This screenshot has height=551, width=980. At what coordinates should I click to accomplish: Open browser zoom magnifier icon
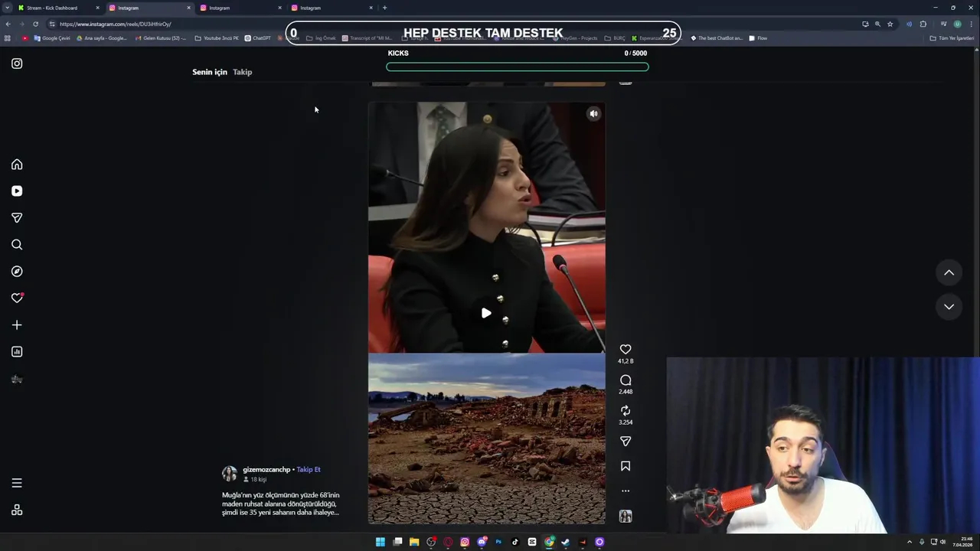click(877, 24)
